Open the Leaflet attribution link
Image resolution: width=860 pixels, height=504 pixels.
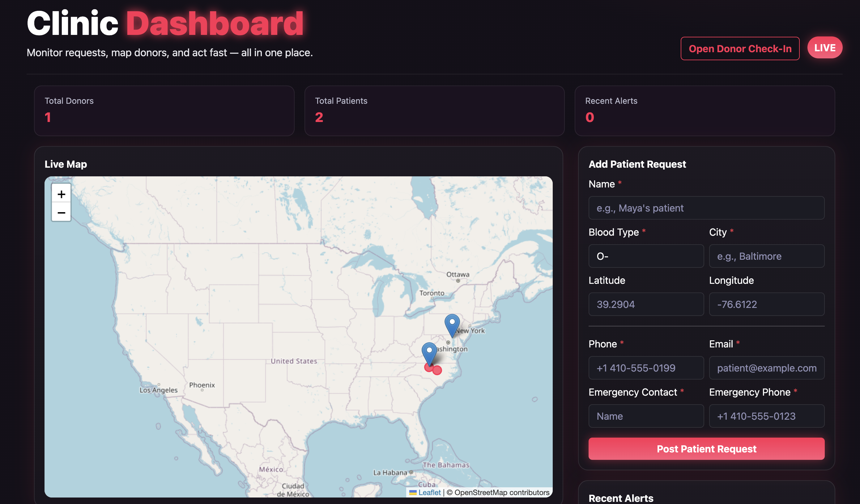click(429, 492)
